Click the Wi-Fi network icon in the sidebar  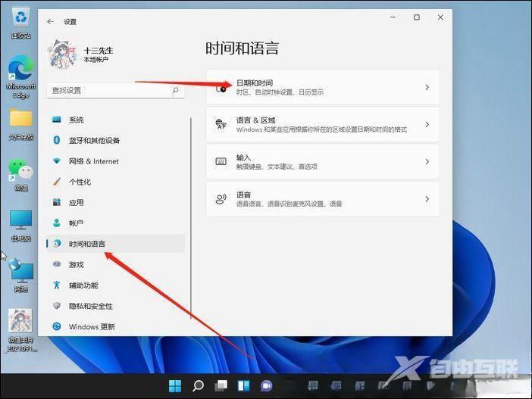(57, 161)
